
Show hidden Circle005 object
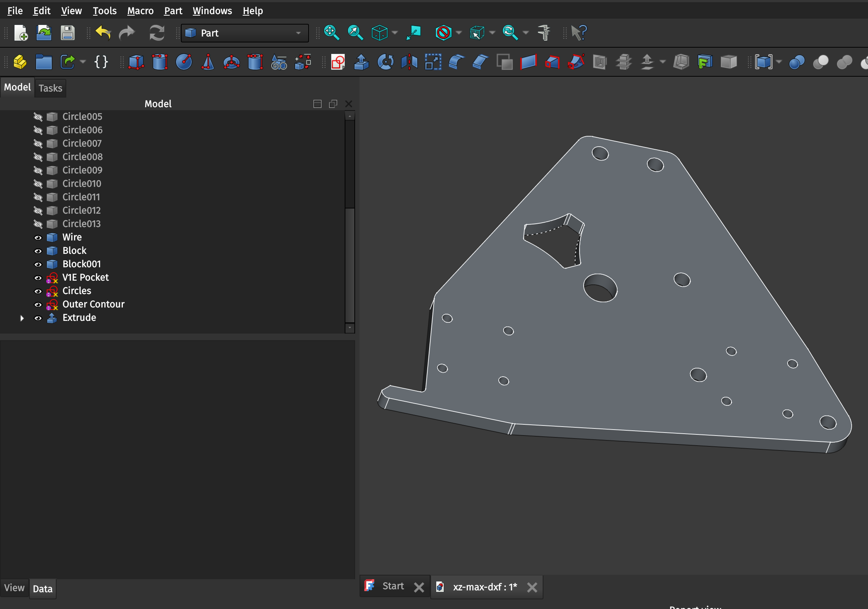[38, 117]
